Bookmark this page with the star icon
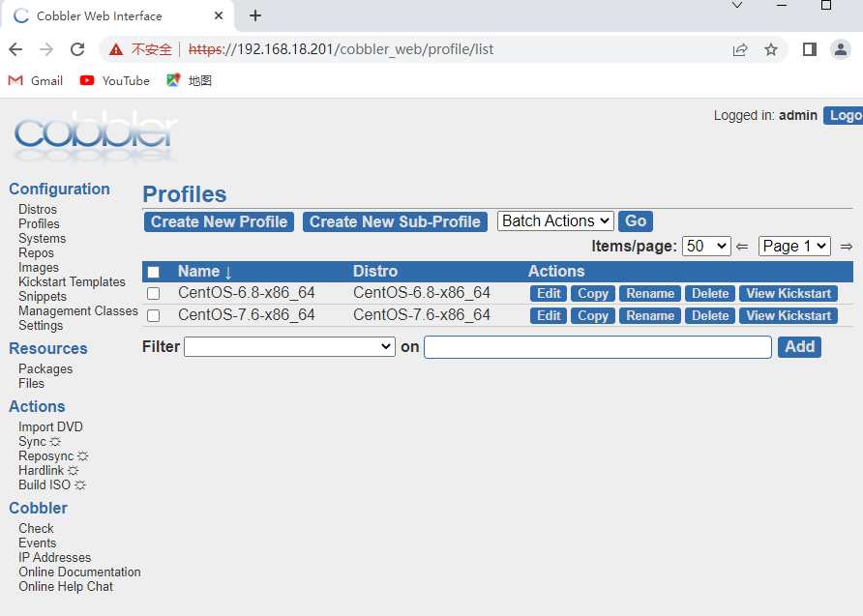 [771, 49]
